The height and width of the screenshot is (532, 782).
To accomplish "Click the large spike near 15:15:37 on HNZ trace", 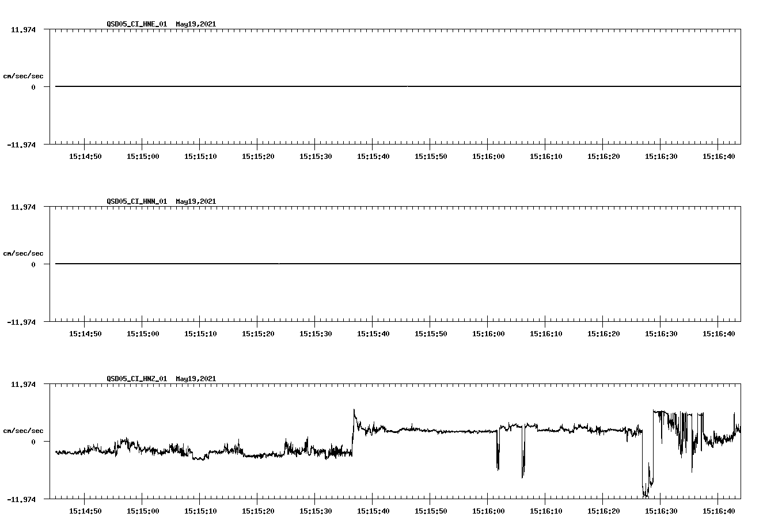I will click(354, 412).
